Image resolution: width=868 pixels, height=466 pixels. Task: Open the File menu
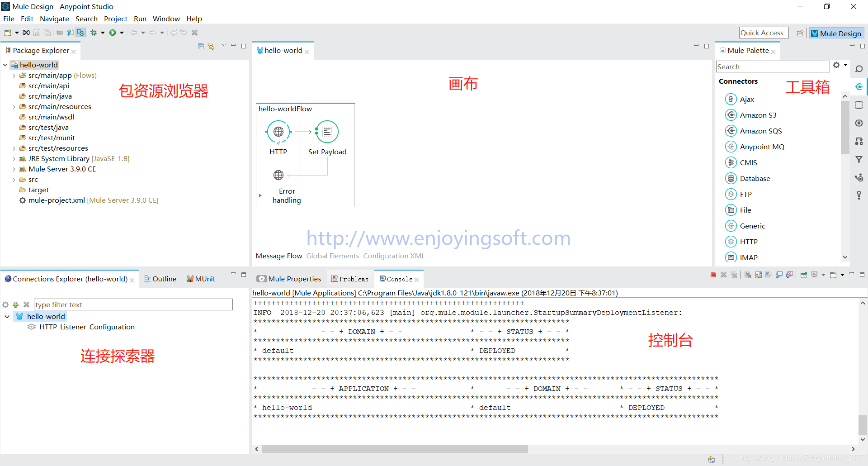tap(9, 19)
